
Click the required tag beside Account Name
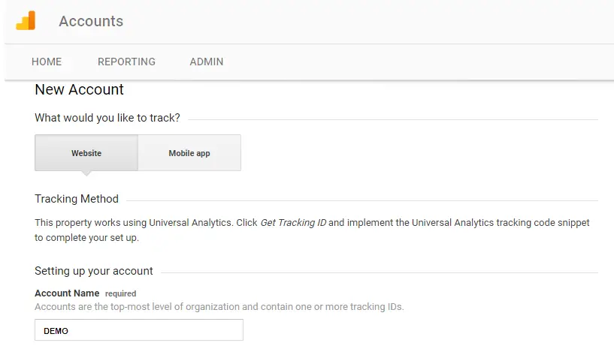[x=120, y=293]
